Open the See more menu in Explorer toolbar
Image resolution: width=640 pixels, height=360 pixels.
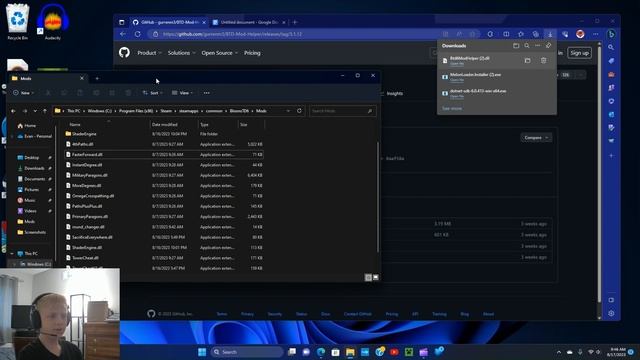point(207,93)
